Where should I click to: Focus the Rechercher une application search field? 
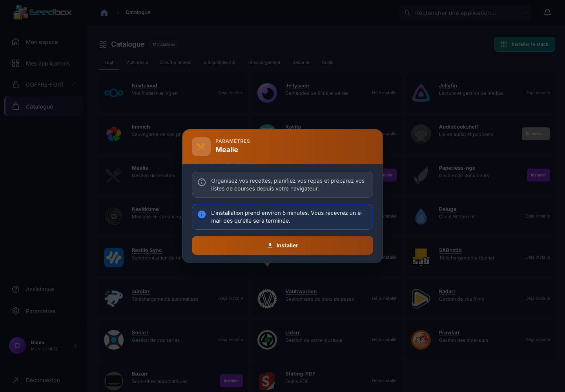(x=465, y=13)
